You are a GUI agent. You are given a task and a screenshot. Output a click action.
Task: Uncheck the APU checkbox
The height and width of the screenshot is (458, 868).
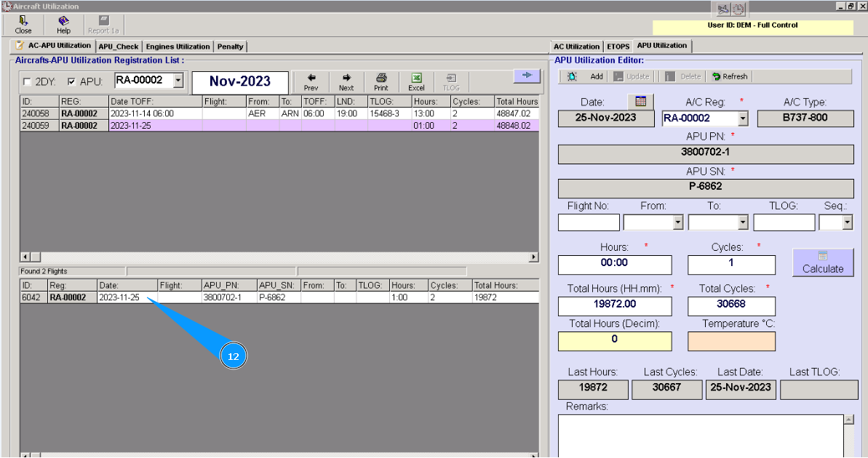pos(71,82)
